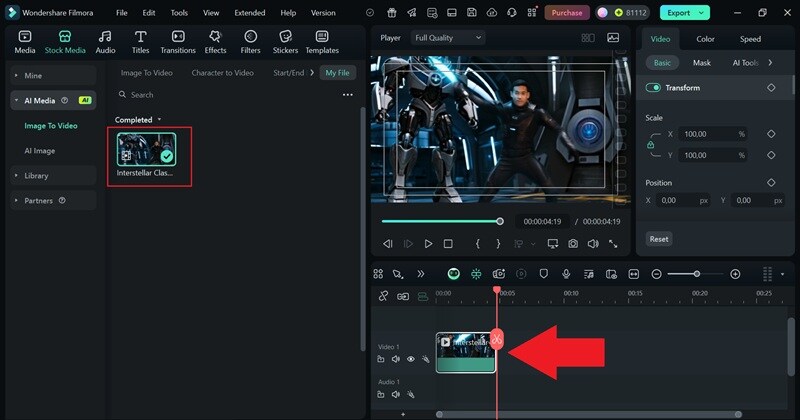Click the player volume speaker icon
The height and width of the screenshot is (420, 800).
[593, 244]
